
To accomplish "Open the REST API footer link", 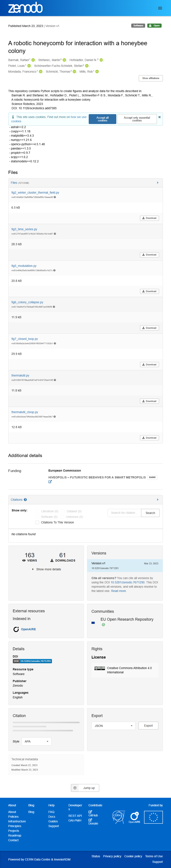I will [x=75, y=816].
